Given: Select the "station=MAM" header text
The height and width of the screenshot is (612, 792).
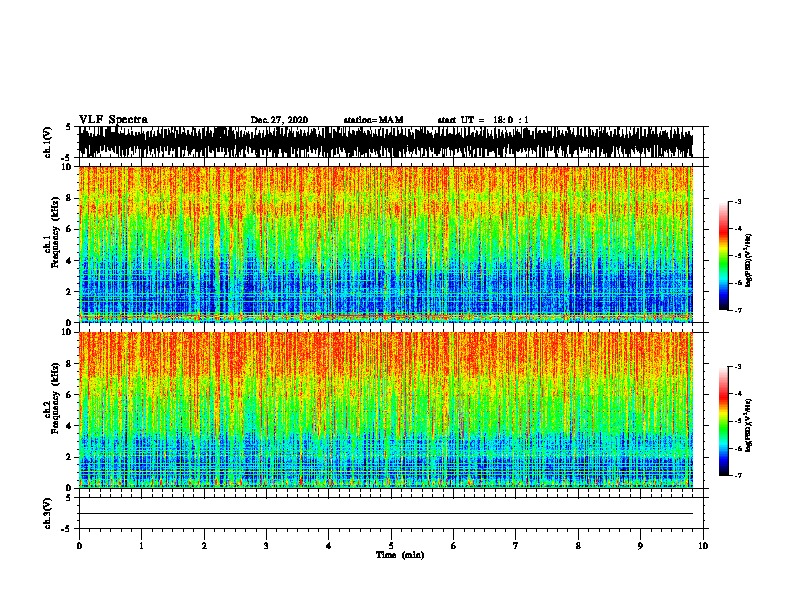Looking at the screenshot, I should (373, 120).
